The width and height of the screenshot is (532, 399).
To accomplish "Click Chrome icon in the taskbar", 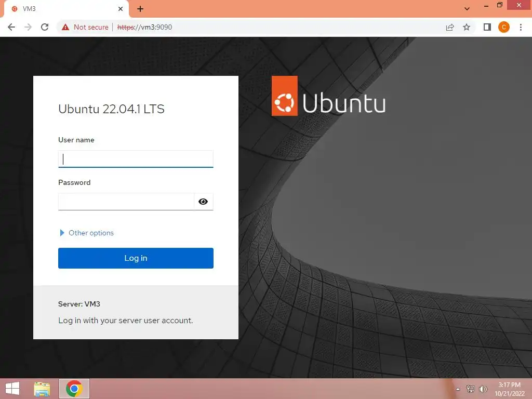I will pos(74,389).
